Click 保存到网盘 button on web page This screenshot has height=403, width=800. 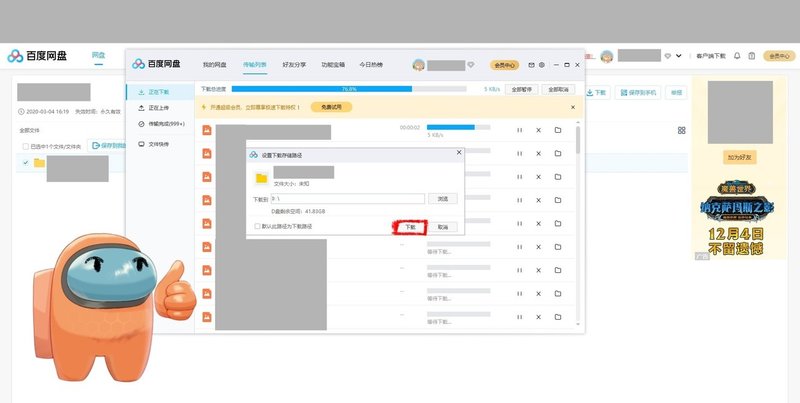[x=107, y=146]
